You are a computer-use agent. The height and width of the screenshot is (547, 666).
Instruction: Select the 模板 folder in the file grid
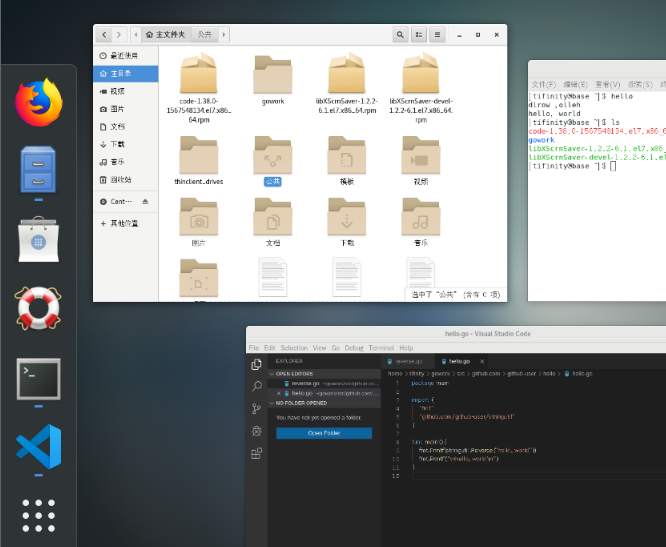coord(347,155)
